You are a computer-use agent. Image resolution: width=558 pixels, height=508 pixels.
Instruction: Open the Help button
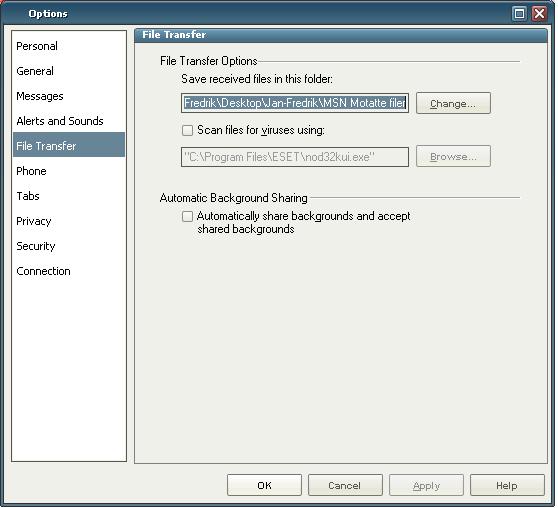[507, 485]
